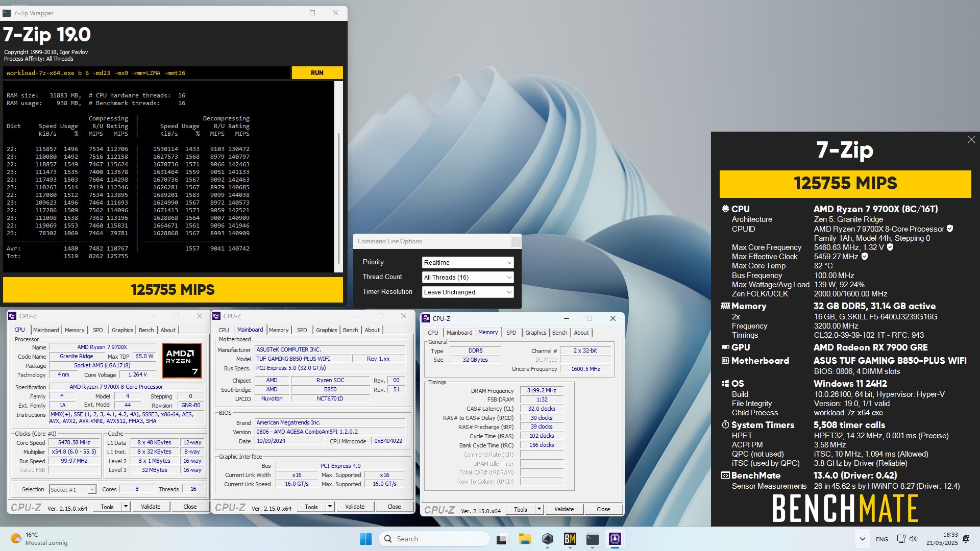Select Memory tab in middle CPU-Z window

click(279, 330)
